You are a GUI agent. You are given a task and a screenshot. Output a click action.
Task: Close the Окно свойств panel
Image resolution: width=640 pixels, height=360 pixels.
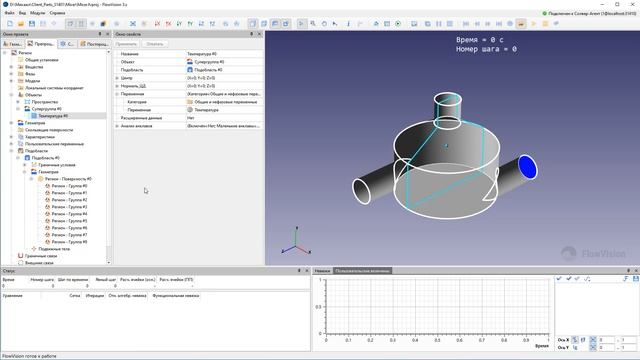point(260,34)
